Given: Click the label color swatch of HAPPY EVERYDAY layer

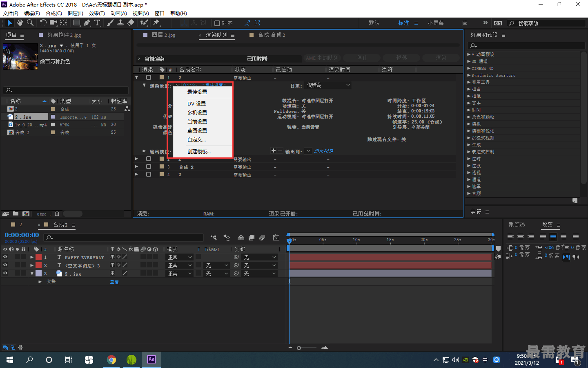Looking at the screenshot, I should pyautogui.click(x=38, y=257).
